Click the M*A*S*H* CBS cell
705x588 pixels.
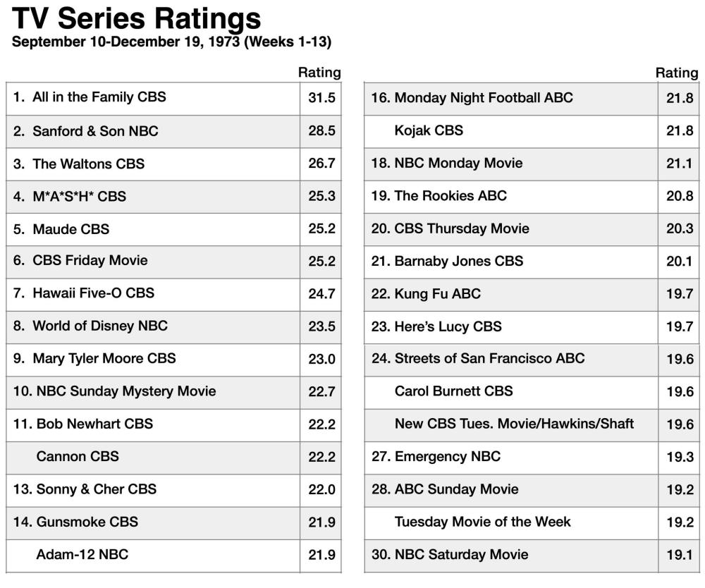point(79,196)
